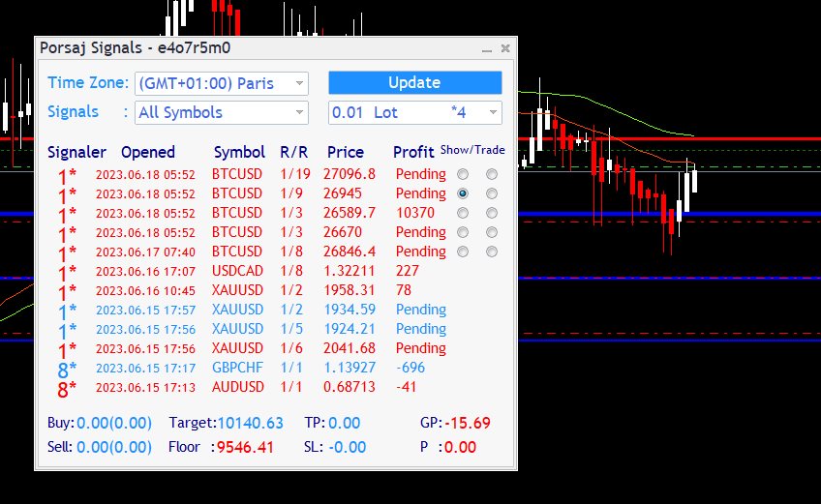Close the Porsaj Signals panel
The height and width of the screenshot is (504, 821).
point(505,48)
